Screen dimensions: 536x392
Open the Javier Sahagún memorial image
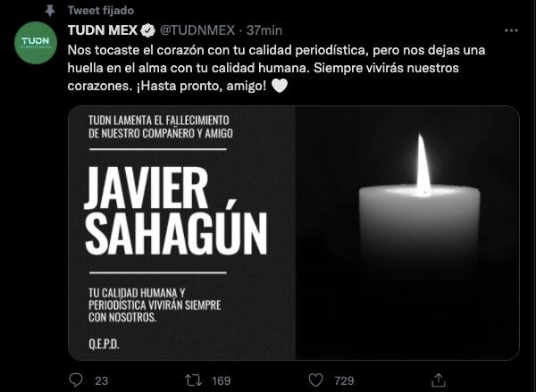(294, 233)
